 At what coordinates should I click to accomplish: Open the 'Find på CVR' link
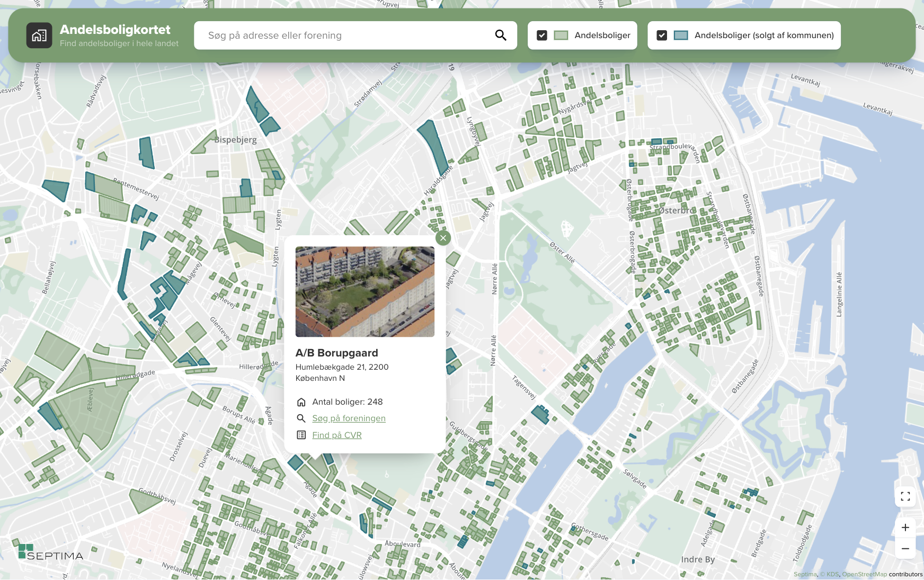click(x=336, y=435)
